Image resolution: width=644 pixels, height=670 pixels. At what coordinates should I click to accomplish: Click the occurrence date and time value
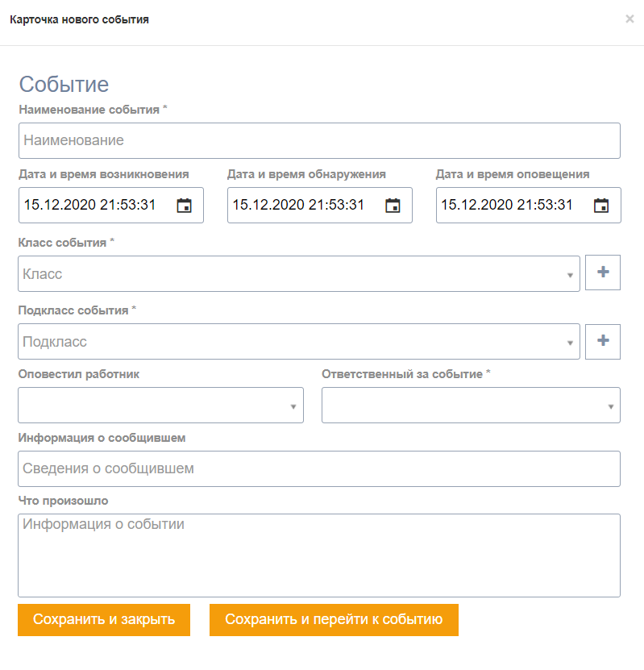point(89,205)
